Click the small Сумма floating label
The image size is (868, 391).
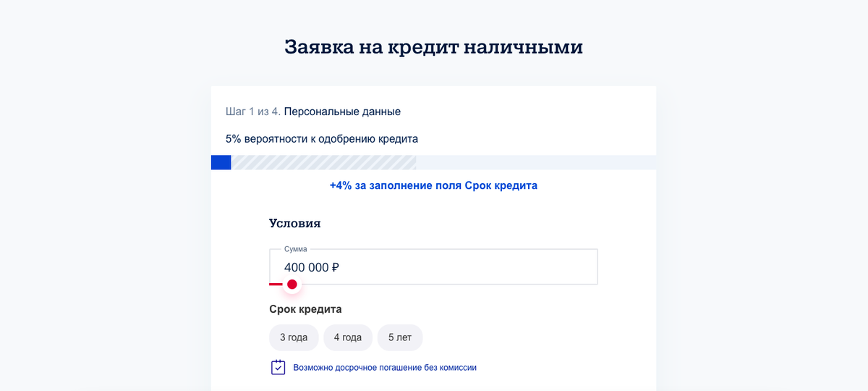pos(295,249)
